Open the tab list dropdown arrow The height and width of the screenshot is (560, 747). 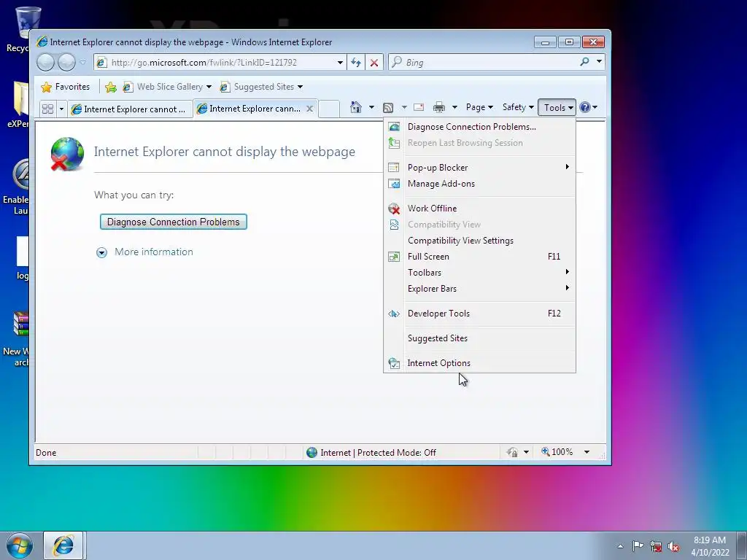pos(61,109)
